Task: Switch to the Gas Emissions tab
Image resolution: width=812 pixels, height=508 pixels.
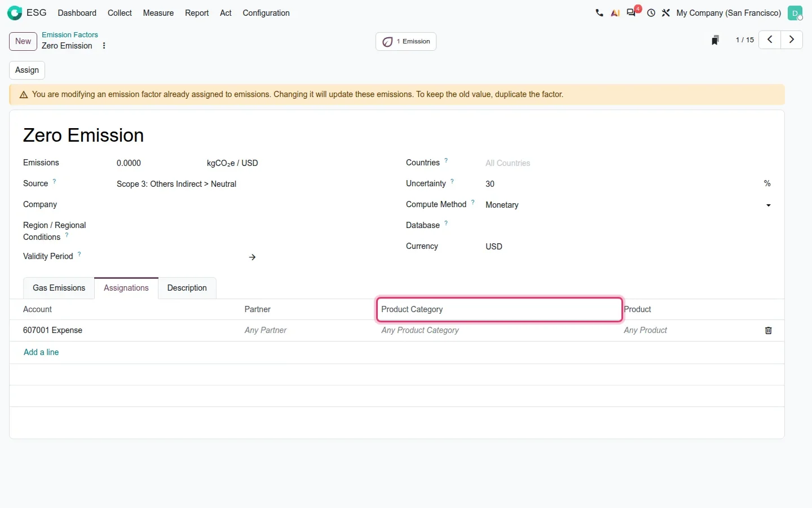Action: 59,288
